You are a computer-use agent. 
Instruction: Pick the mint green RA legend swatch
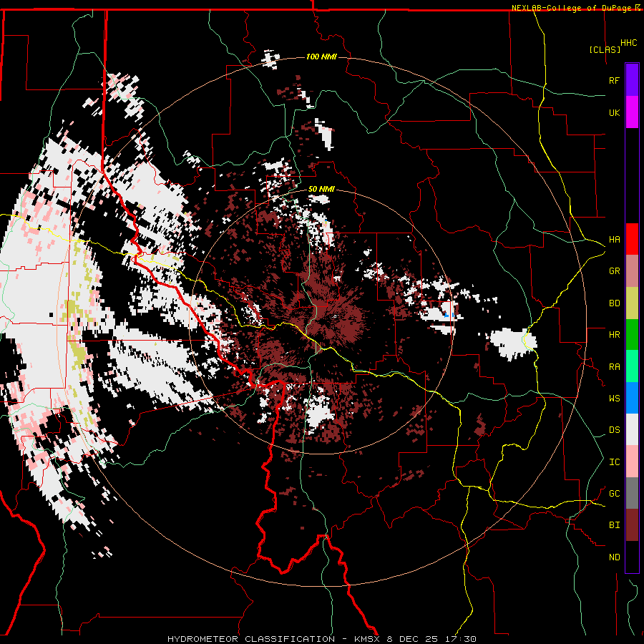tap(632, 366)
